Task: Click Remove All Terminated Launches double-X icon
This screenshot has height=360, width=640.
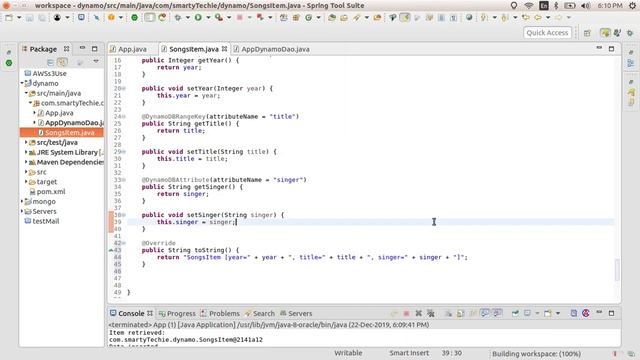Action: 431,313
